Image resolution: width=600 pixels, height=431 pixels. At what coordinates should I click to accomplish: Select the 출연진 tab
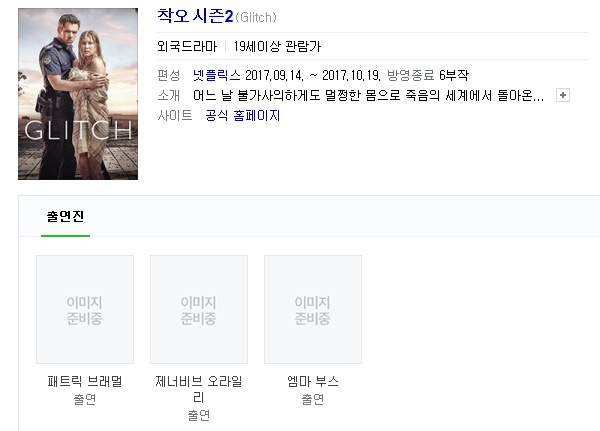pyautogui.click(x=65, y=216)
